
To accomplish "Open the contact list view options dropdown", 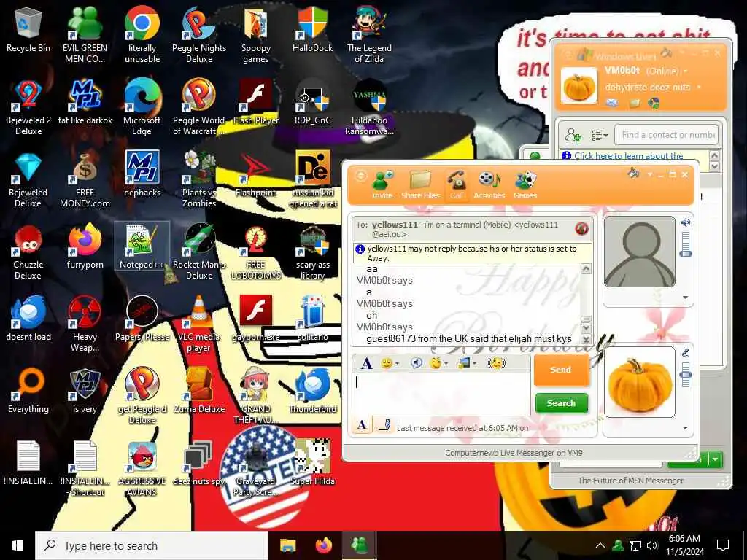I will click(600, 135).
